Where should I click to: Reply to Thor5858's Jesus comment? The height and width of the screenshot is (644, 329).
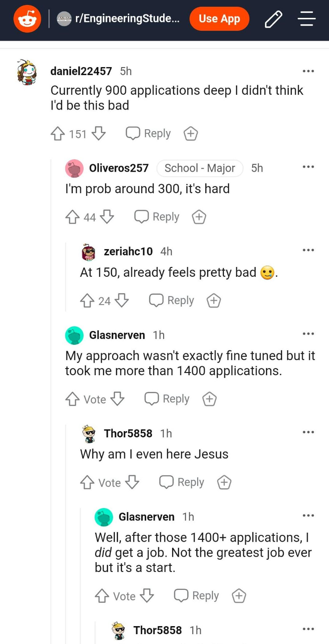(182, 482)
